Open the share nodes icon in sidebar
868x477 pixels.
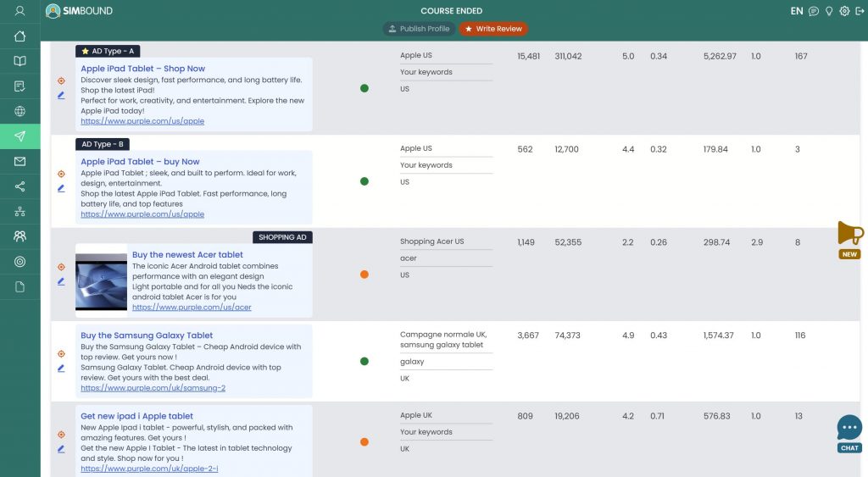(x=19, y=186)
